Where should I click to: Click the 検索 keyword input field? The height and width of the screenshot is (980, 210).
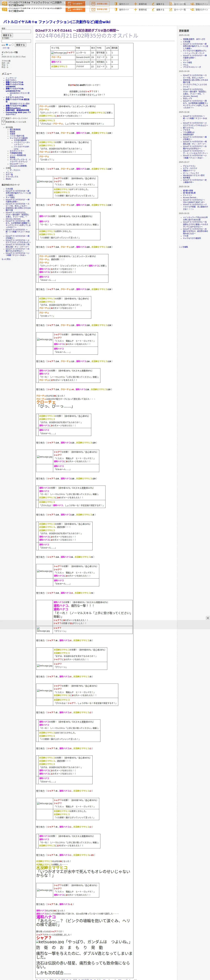tap(16, 32)
